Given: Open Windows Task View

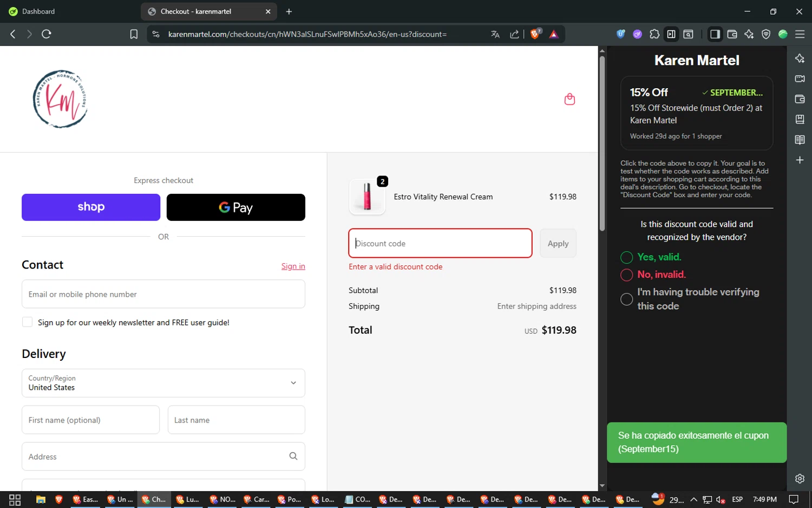Looking at the screenshot, I should pyautogui.click(x=15, y=500).
